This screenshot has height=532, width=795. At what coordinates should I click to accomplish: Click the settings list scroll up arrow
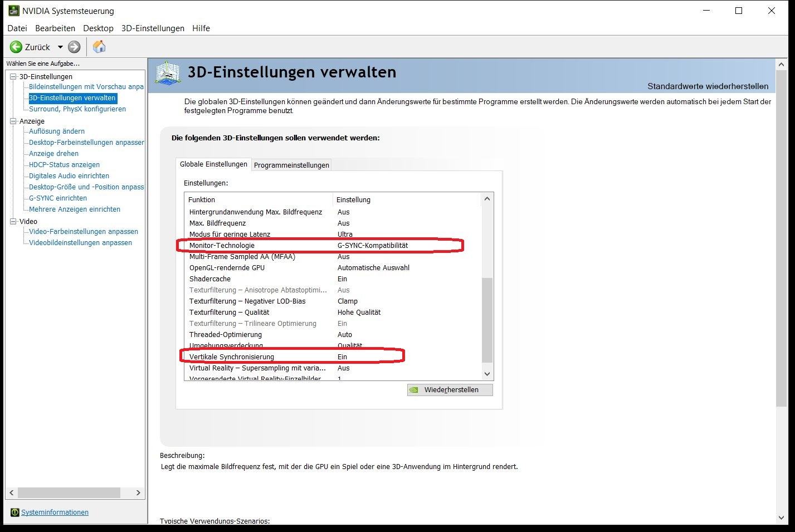point(487,199)
